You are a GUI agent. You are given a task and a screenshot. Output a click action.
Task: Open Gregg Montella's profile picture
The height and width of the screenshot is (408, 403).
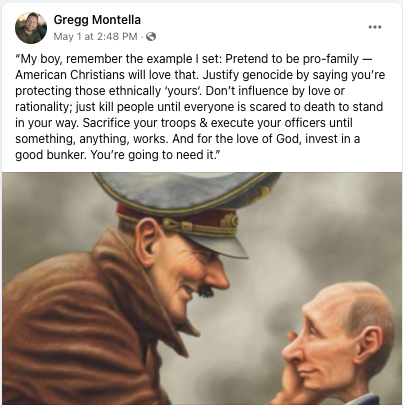coord(31,28)
